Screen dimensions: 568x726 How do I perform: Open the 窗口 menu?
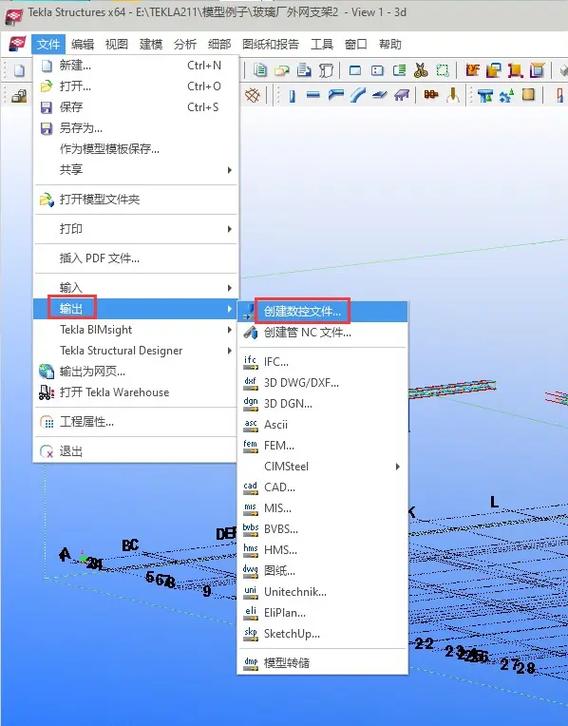[x=356, y=44]
